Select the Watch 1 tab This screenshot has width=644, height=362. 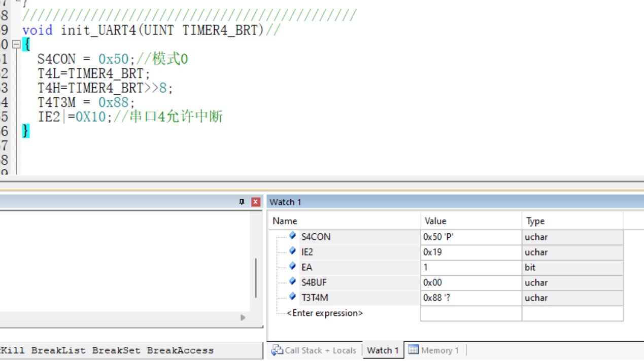(x=382, y=350)
